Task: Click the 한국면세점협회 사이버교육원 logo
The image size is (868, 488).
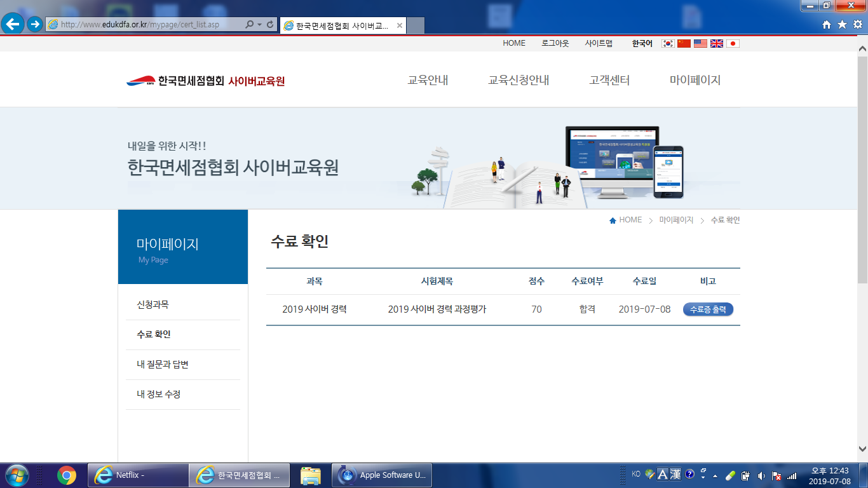Action: [x=206, y=81]
